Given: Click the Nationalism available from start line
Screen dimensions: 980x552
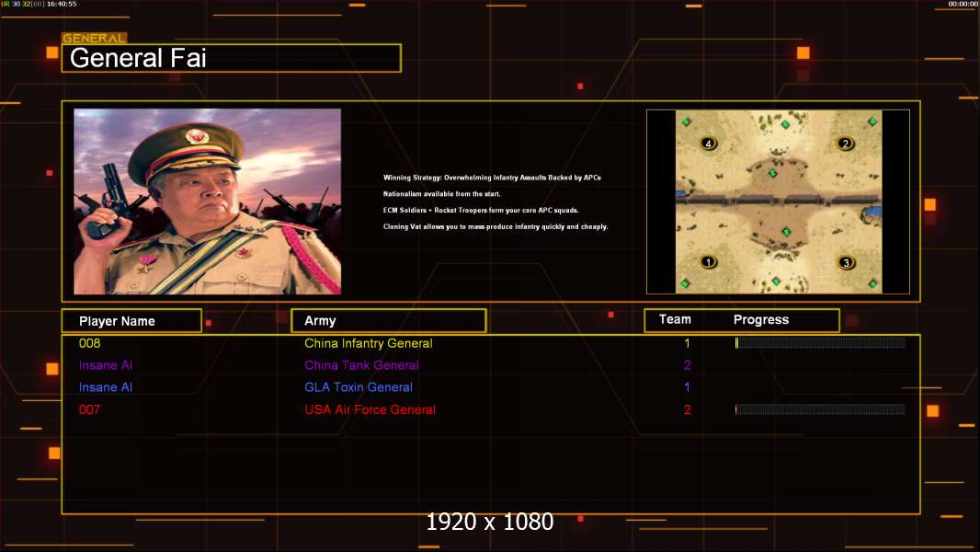Looking at the screenshot, I should tap(442, 194).
